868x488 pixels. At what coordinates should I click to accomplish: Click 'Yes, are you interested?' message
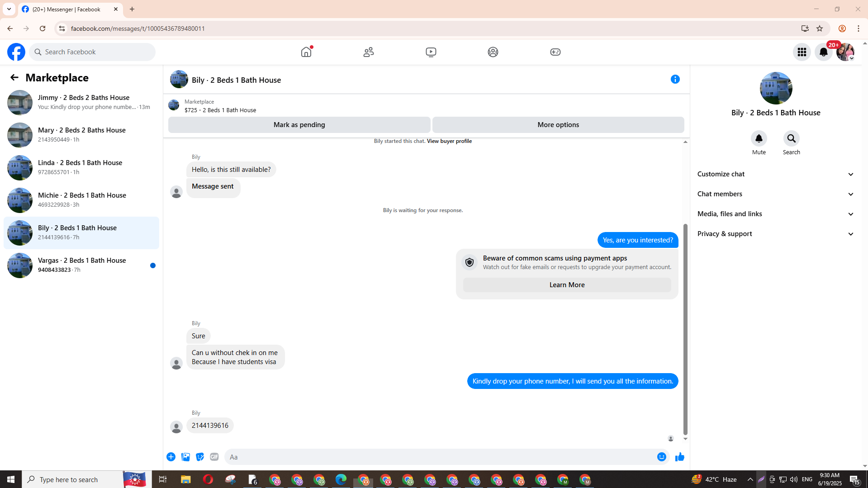638,240
